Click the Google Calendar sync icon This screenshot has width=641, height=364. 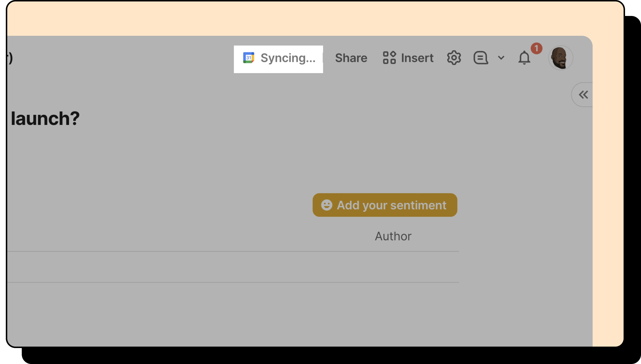pyautogui.click(x=248, y=58)
